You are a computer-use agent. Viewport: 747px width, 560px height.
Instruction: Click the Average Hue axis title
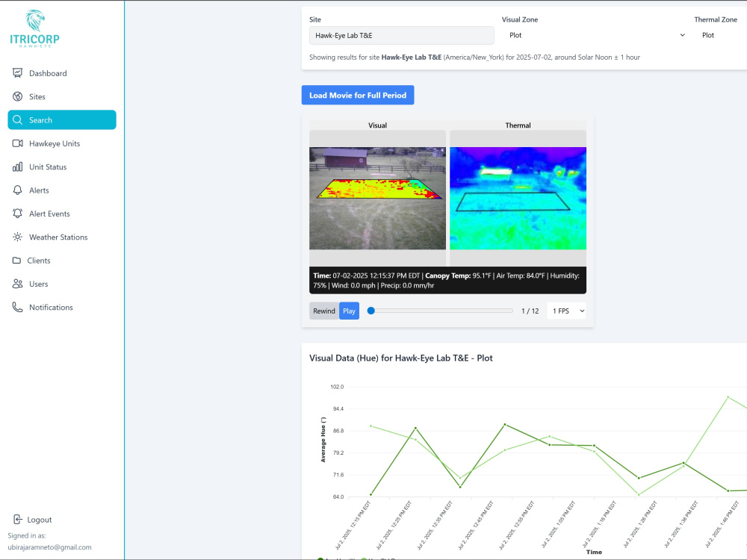click(x=323, y=440)
